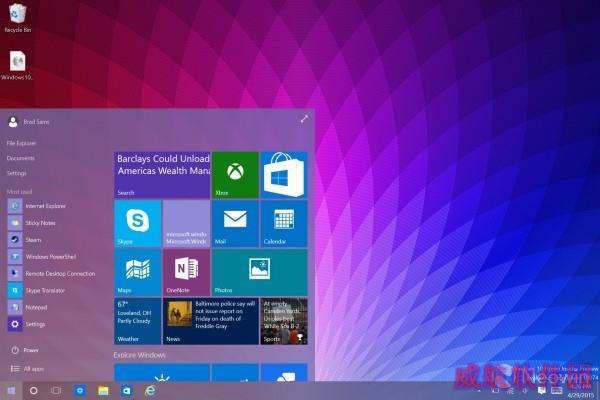Expand the Start menu to full screen
The image size is (600, 400).
[x=304, y=119]
